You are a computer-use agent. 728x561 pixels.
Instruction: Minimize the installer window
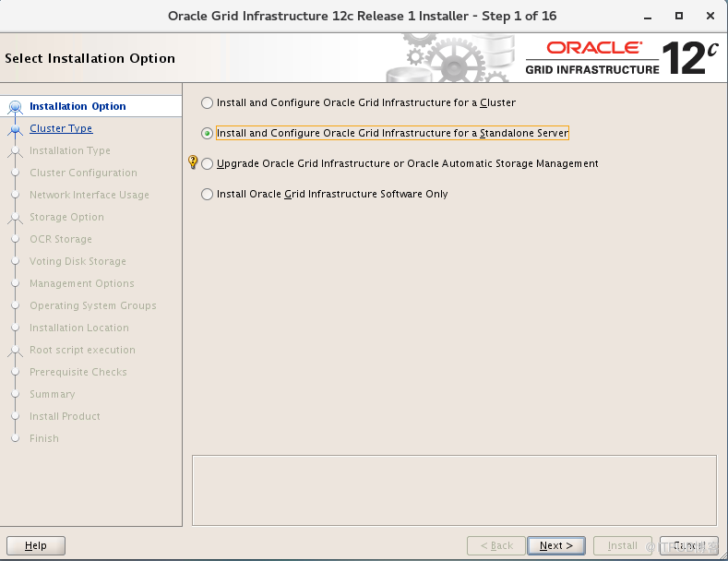(648, 17)
